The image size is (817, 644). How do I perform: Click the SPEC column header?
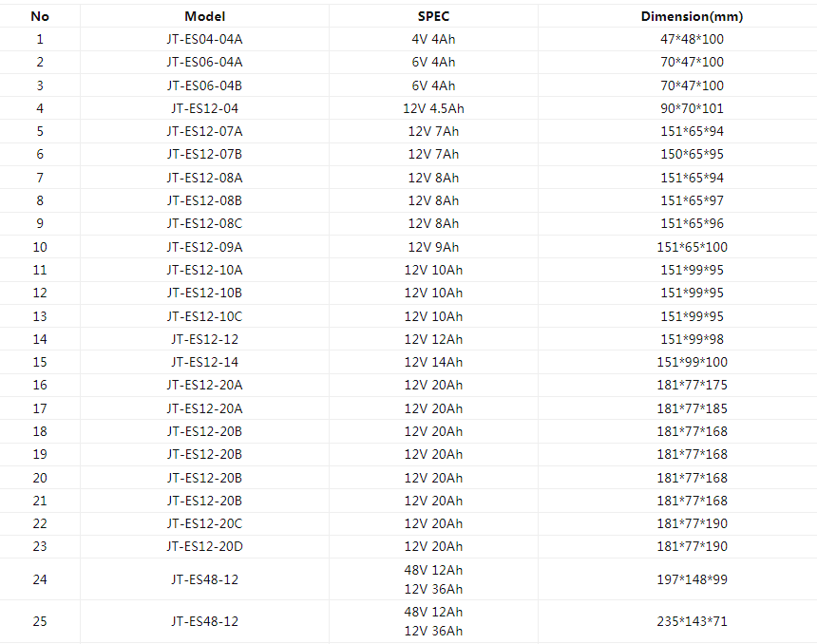[x=433, y=16]
